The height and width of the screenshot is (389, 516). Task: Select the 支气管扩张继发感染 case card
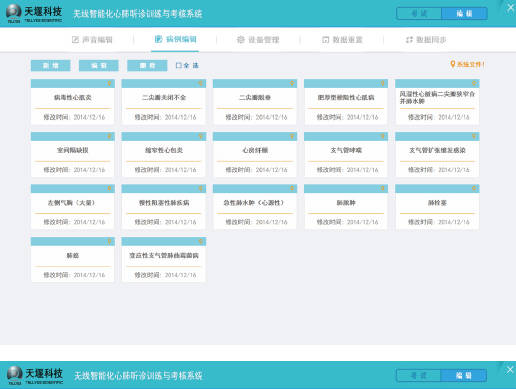(x=437, y=154)
